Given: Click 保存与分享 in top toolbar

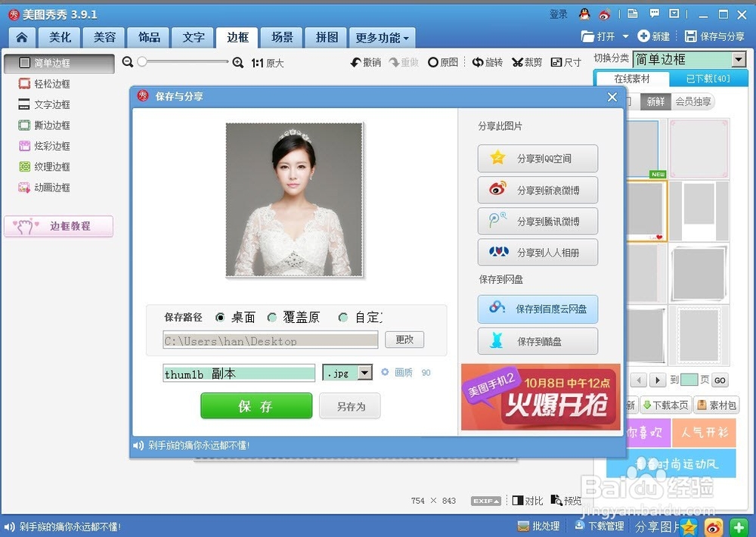Looking at the screenshot, I should point(714,36).
